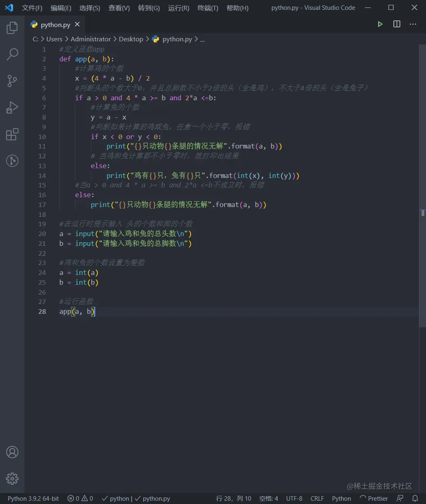Open the Accounts menu icon
Viewport: 426px width, 504px height.
[12, 452]
